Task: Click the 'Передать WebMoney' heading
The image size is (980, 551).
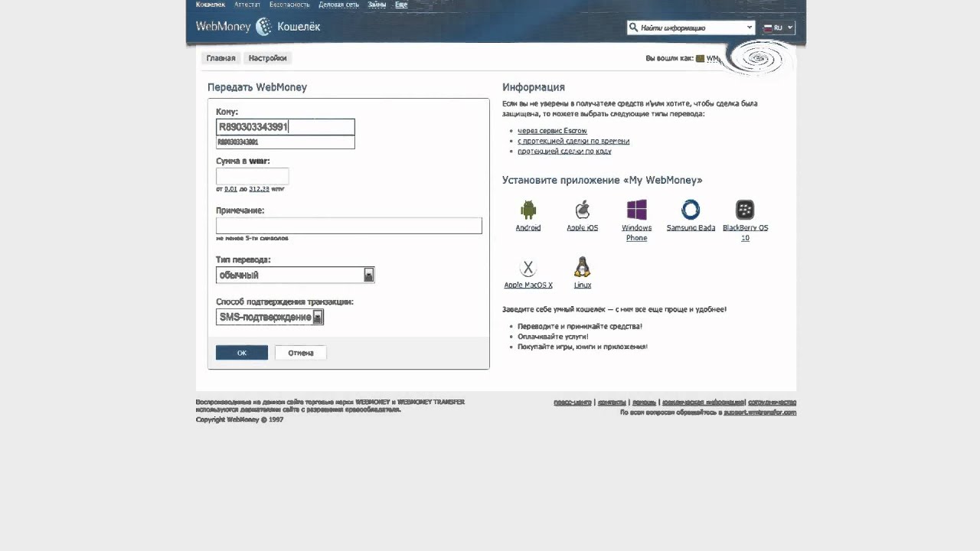Action: coord(257,87)
